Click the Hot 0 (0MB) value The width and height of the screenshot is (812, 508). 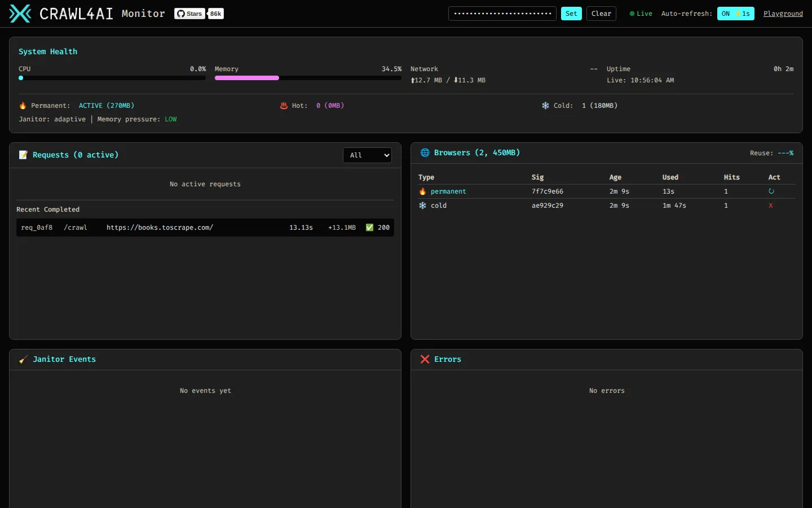(330, 106)
